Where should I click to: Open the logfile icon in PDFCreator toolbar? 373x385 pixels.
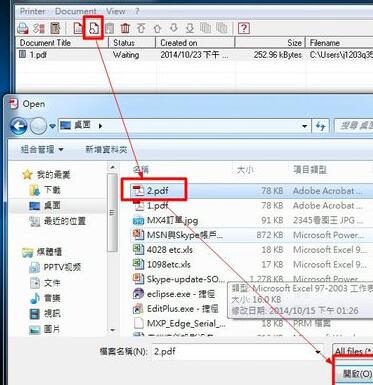click(55, 28)
